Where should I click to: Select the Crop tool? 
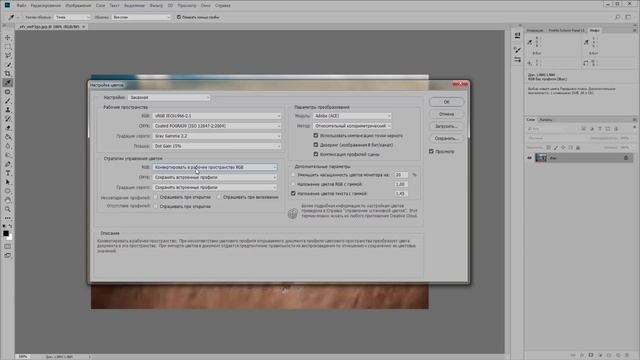(8, 73)
